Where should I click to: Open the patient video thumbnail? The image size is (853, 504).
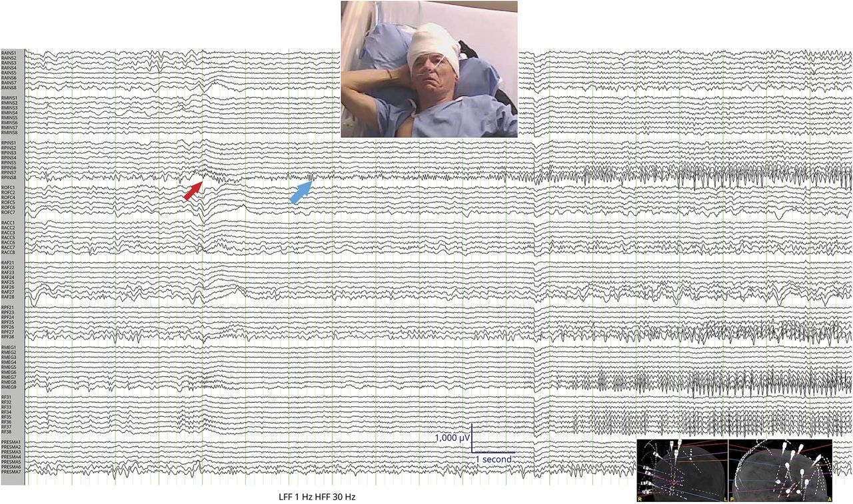[x=429, y=69]
